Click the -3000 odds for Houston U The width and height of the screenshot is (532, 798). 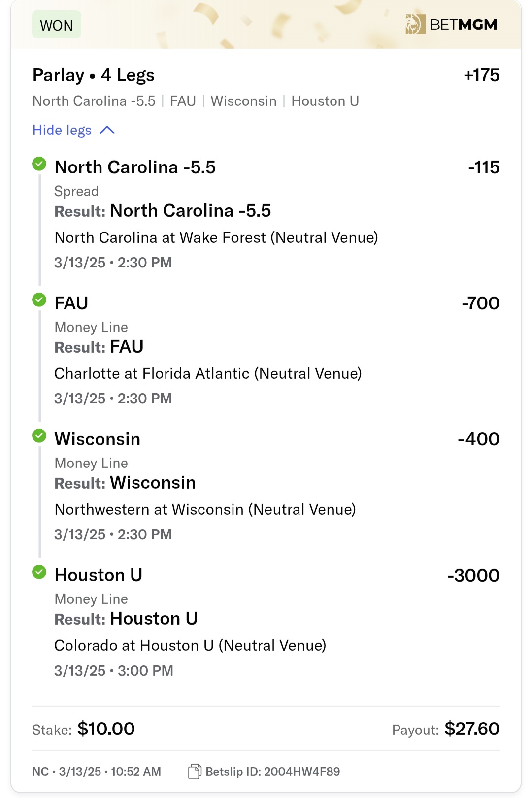[473, 575]
